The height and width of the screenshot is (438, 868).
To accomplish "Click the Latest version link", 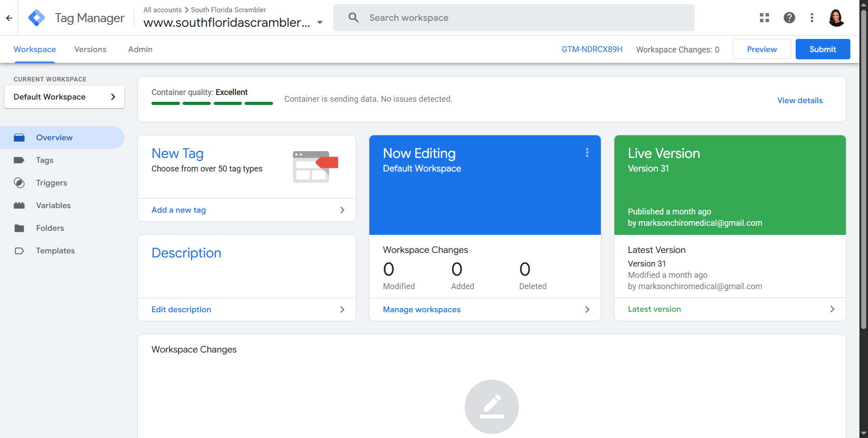I will point(654,309).
